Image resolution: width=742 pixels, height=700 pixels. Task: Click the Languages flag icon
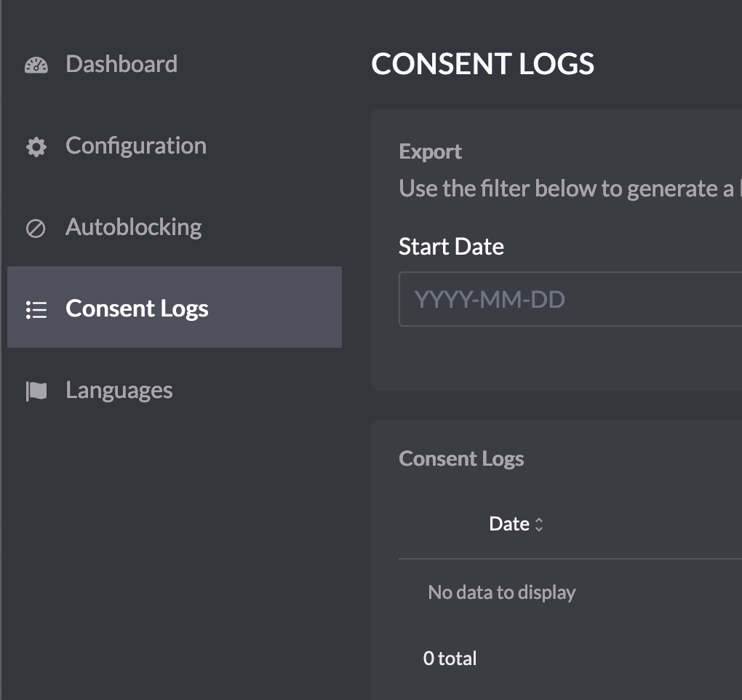point(36,391)
